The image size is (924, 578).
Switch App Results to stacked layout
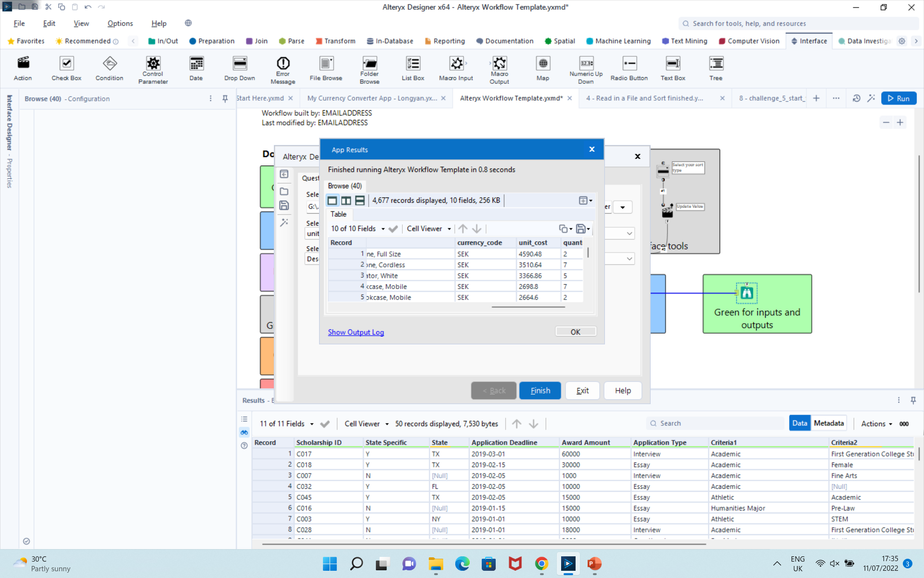click(360, 200)
